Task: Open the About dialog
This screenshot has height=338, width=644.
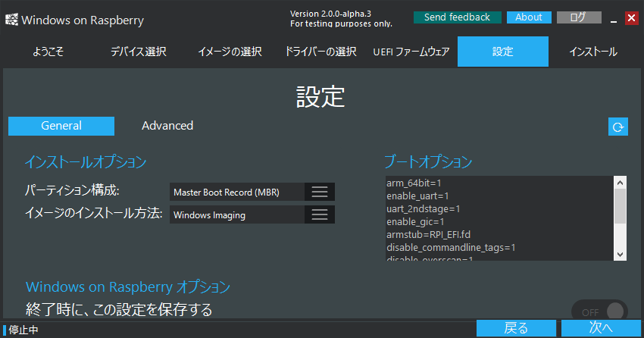Action: [529, 17]
